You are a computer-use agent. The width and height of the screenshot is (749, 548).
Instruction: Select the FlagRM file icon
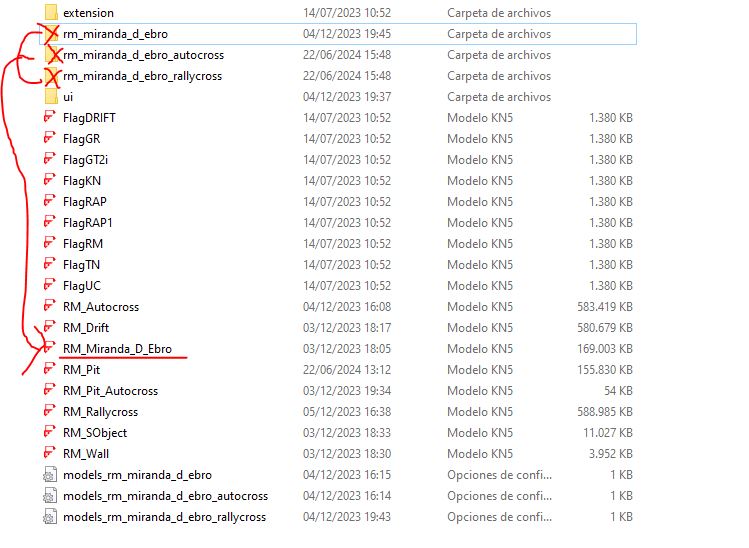[x=50, y=243]
